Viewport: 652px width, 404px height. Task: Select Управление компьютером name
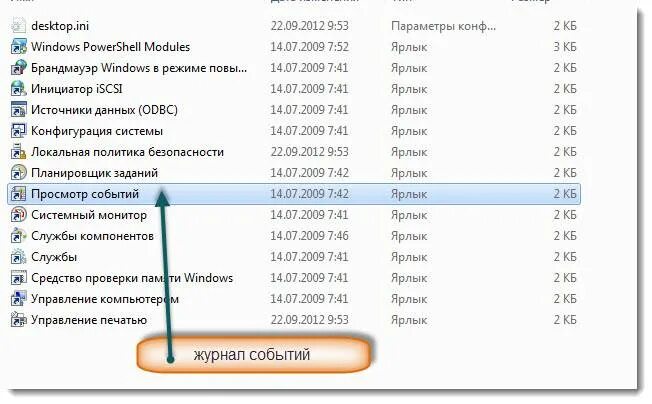[x=105, y=298]
